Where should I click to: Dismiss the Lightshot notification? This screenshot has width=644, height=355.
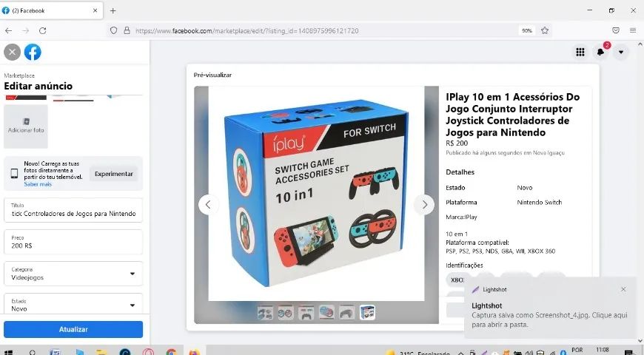tap(623, 289)
